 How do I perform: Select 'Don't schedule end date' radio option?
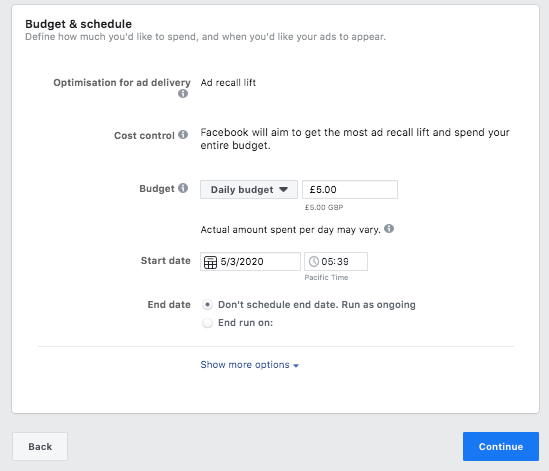(207, 305)
